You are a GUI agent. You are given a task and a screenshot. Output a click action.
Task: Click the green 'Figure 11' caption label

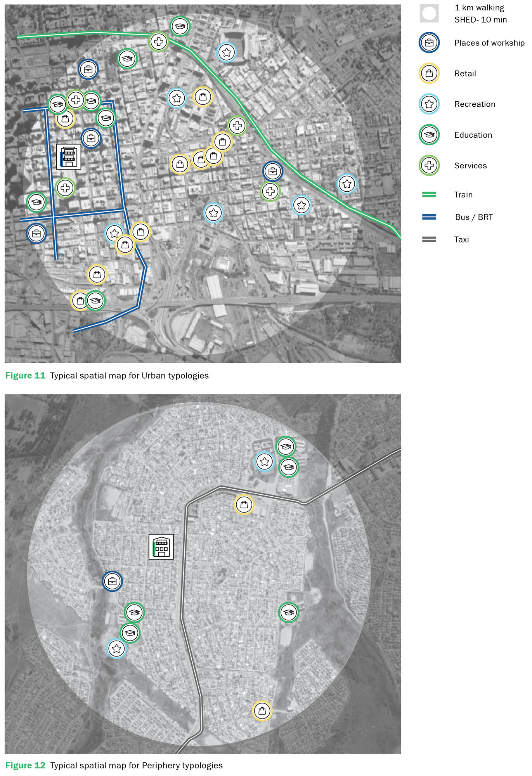click(x=25, y=376)
